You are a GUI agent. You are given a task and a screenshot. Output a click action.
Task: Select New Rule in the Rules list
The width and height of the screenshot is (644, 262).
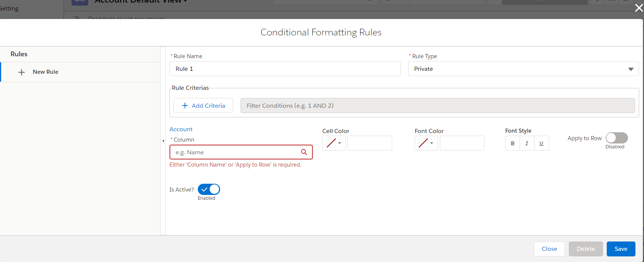[45, 72]
